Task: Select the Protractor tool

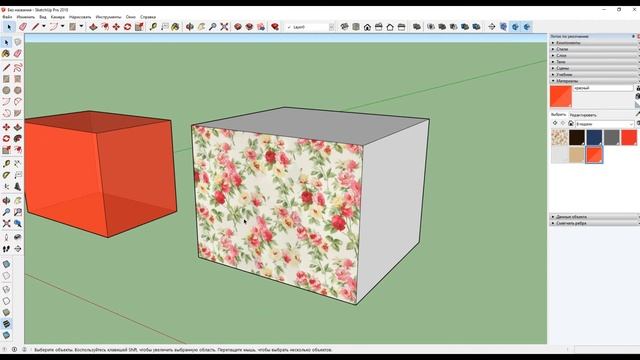Action: (x=6, y=175)
